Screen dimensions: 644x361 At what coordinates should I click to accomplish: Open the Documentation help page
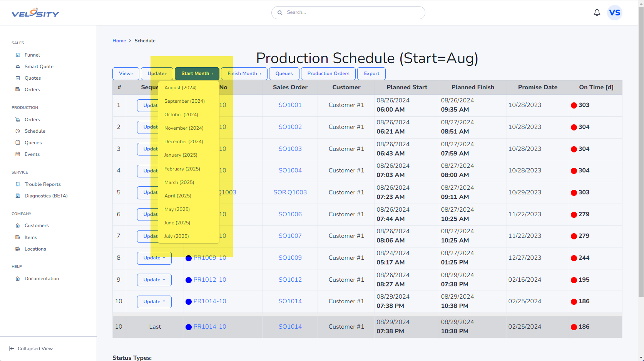coord(42,279)
